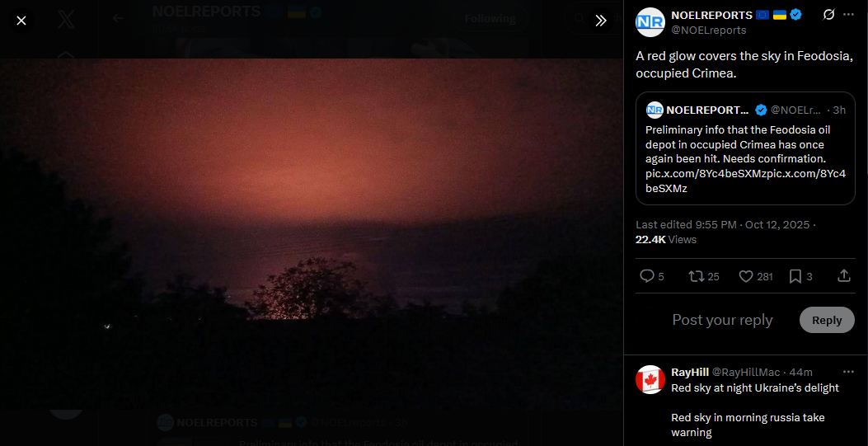Collapse the side panel with double chevron
Image resolution: width=868 pixels, height=446 pixels.
[x=601, y=21]
